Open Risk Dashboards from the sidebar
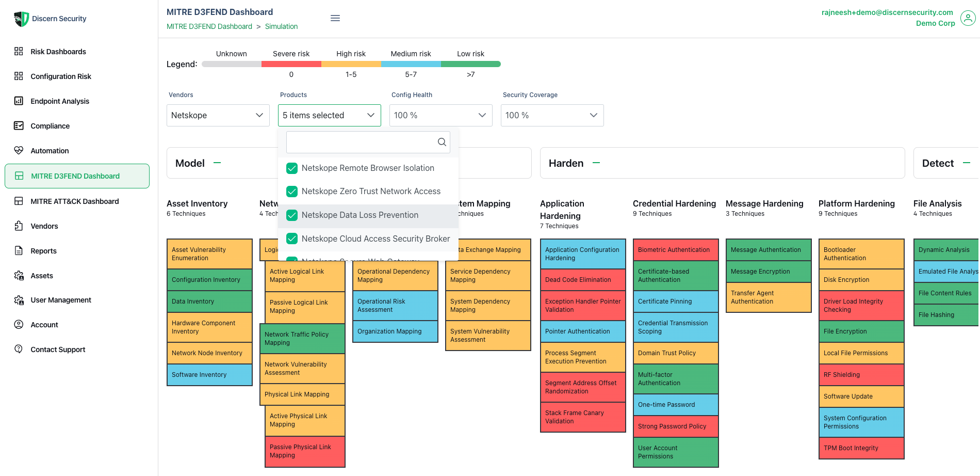The width and height of the screenshot is (980, 476). [x=58, y=52]
